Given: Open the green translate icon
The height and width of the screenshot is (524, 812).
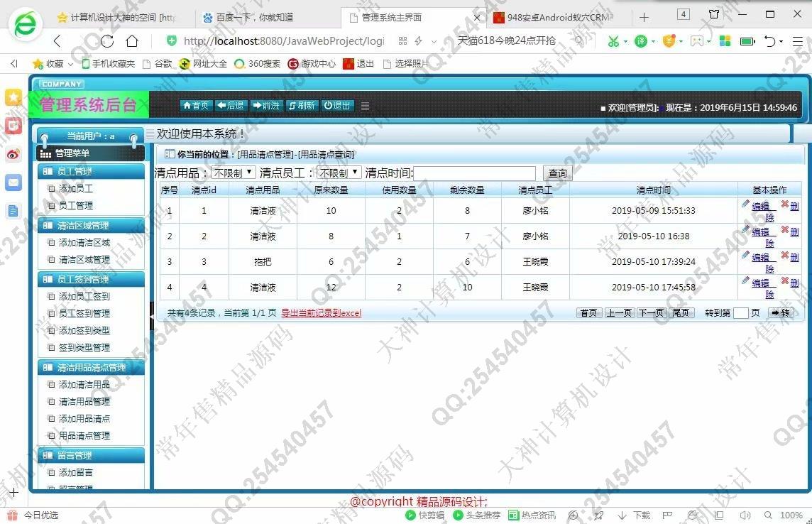Looking at the screenshot, I should (641, 41).
